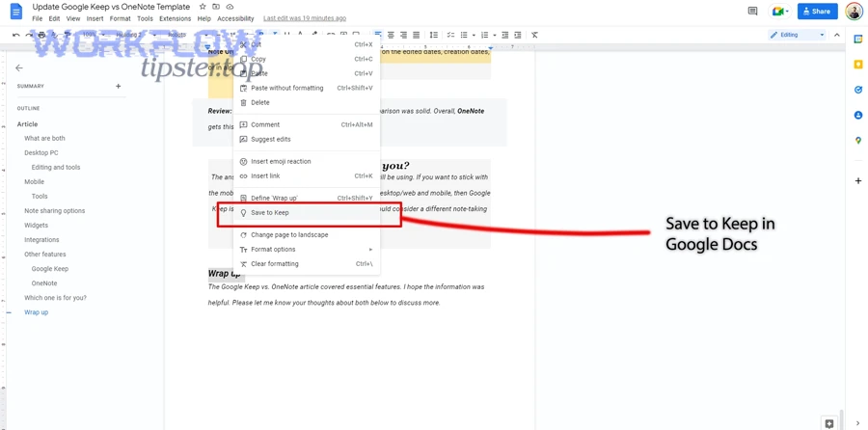868x430 pixels.
Task: Expand the bulleted list options arrow
Action: tap(473, 35)
